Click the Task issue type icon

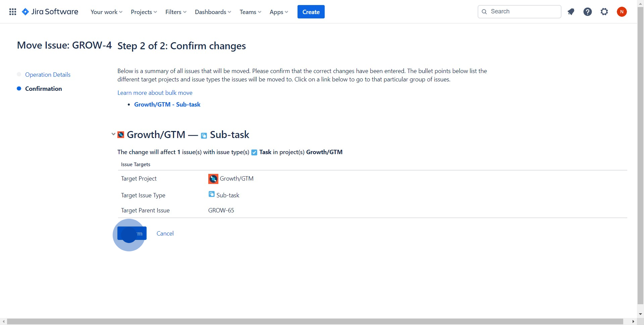[x=254, y=152]
